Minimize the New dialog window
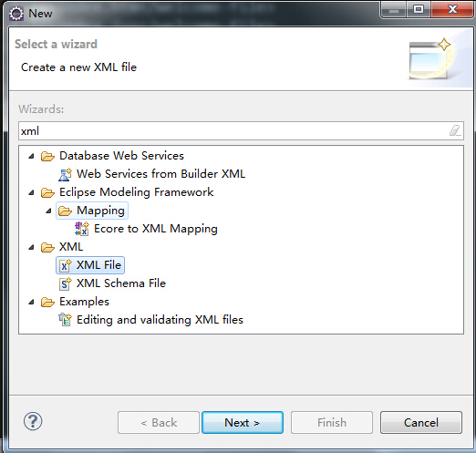 [394, 10]
